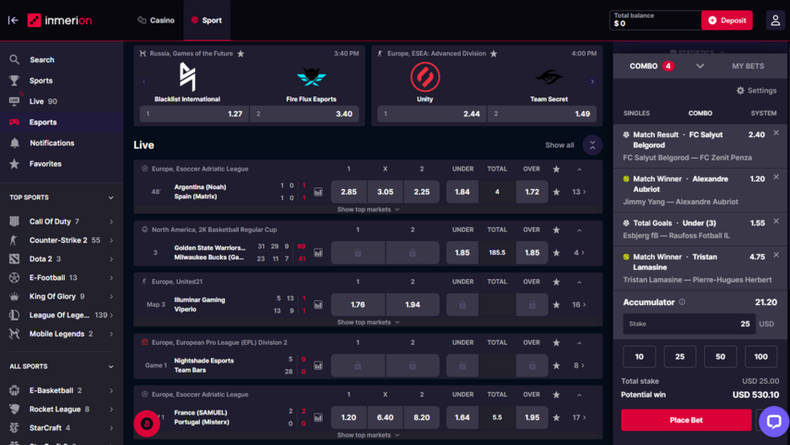Open live chat support bubble
This screenshot has width=790, height=445.
click(772, 421)
